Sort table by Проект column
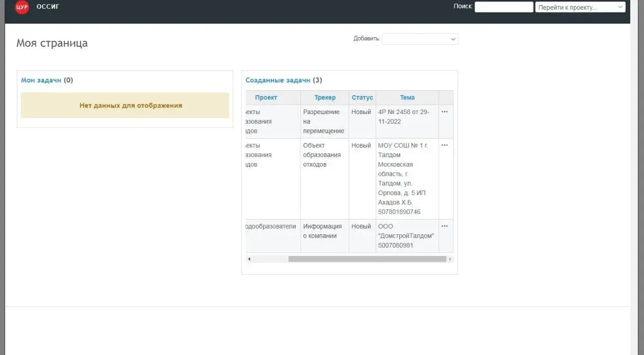The height and width of the screenshot is (355, 644). tap(266, 97)
